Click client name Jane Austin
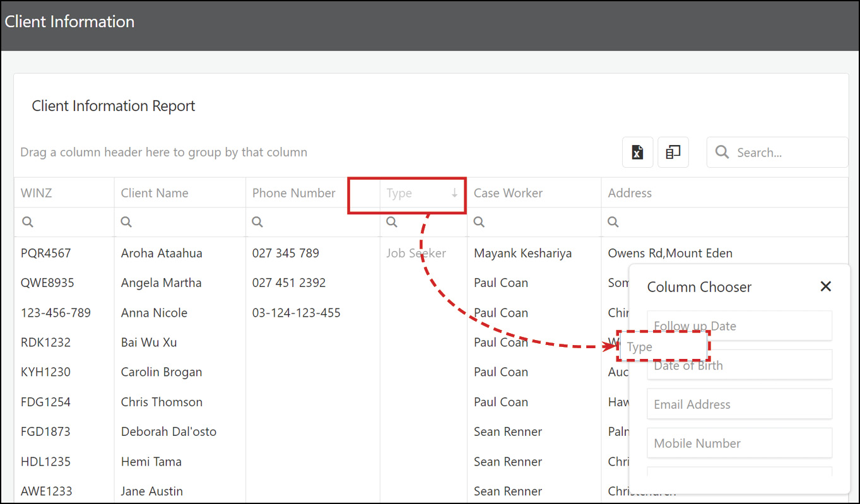Image resolution: width=860 pixels, height=504 pixels. click(x=151, y=491)
